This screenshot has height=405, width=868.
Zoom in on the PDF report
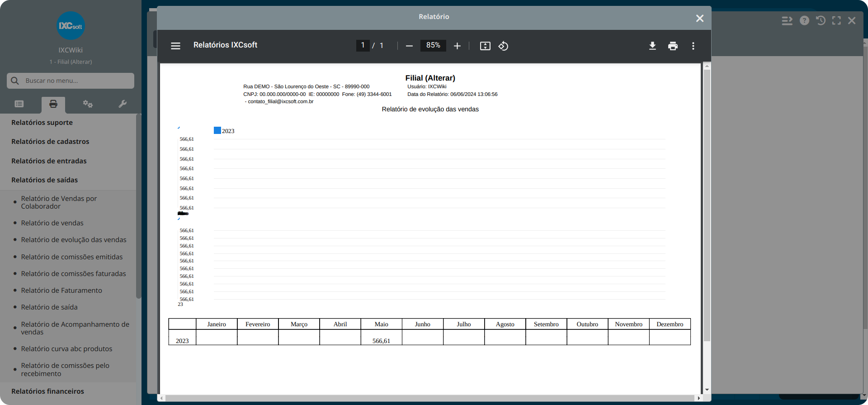click(457, 46)
